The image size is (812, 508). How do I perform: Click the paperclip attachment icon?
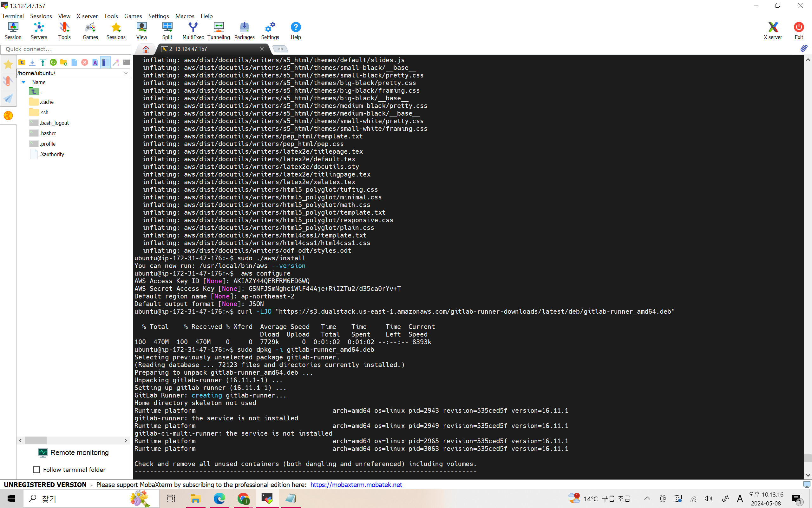pyautogui.click(x=804, y=48)
